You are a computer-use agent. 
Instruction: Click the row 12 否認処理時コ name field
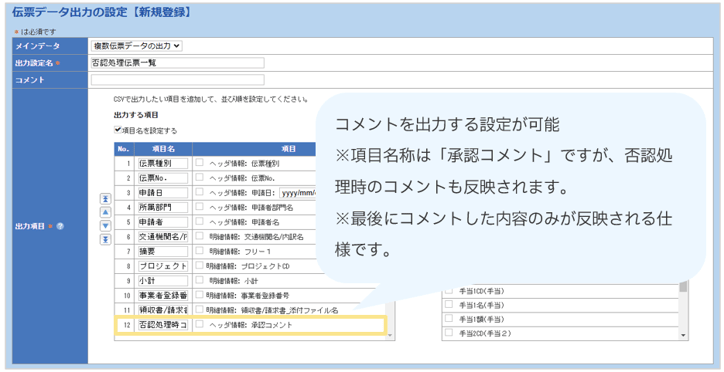pyautogui.click(x=163, y=325)
